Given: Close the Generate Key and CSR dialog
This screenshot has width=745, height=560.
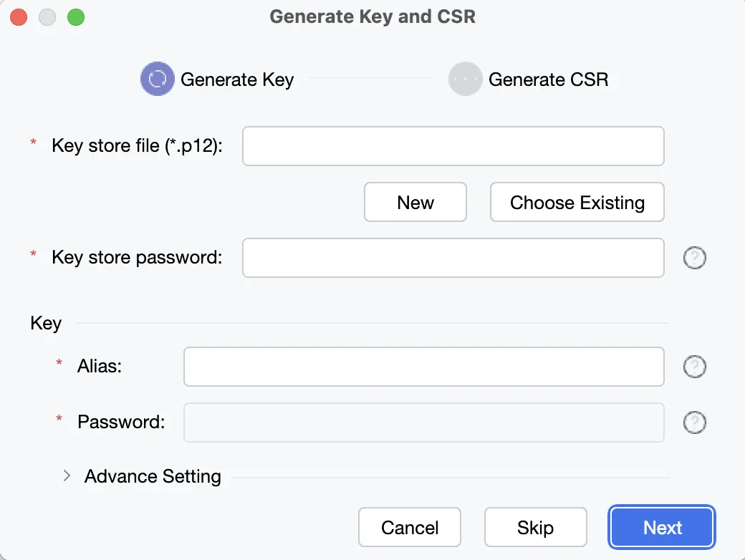Looking at the screenshot, I should click(x=19, y=17).
